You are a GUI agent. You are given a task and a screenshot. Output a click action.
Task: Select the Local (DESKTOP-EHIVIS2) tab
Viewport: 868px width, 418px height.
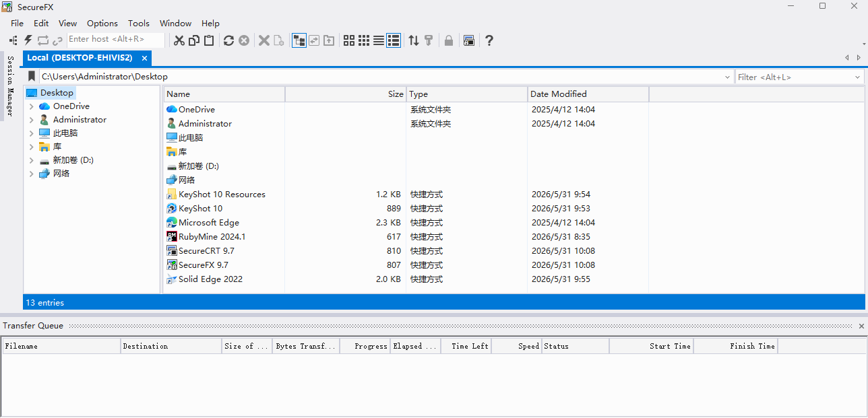(x=80, y=58)
